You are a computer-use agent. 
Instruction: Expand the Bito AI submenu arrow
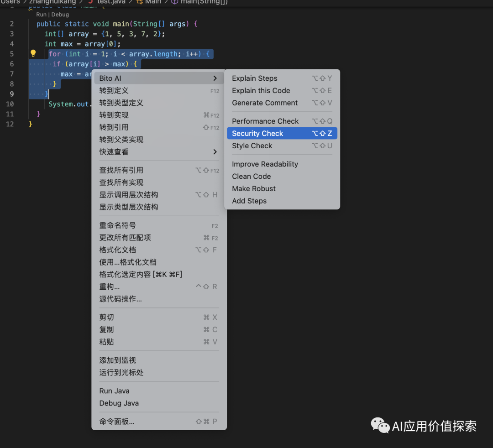coord(215,78)
